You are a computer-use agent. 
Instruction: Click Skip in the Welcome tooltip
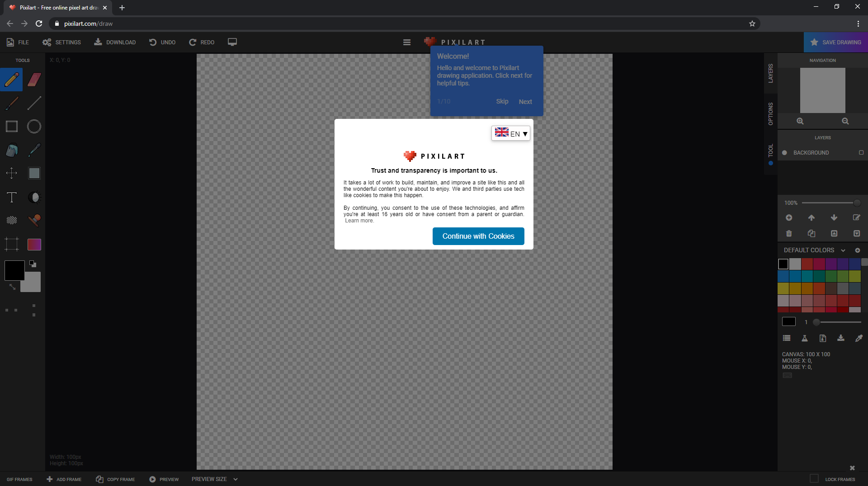click(502, 101)
